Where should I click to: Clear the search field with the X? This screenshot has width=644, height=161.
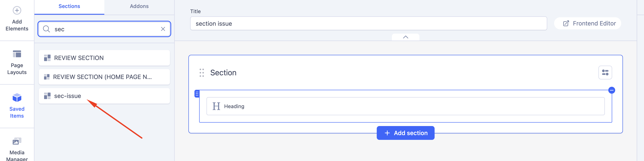coord(163,29)
